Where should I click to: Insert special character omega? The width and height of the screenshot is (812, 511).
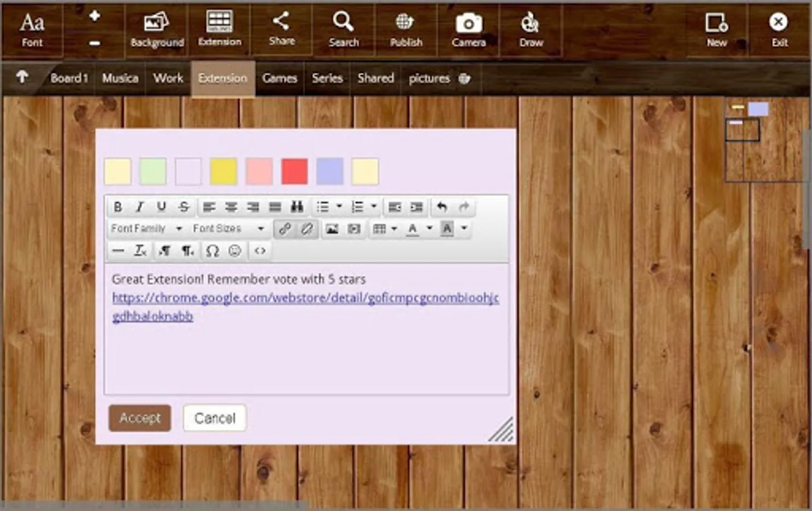pyautogui.click(x=212, y=250)
